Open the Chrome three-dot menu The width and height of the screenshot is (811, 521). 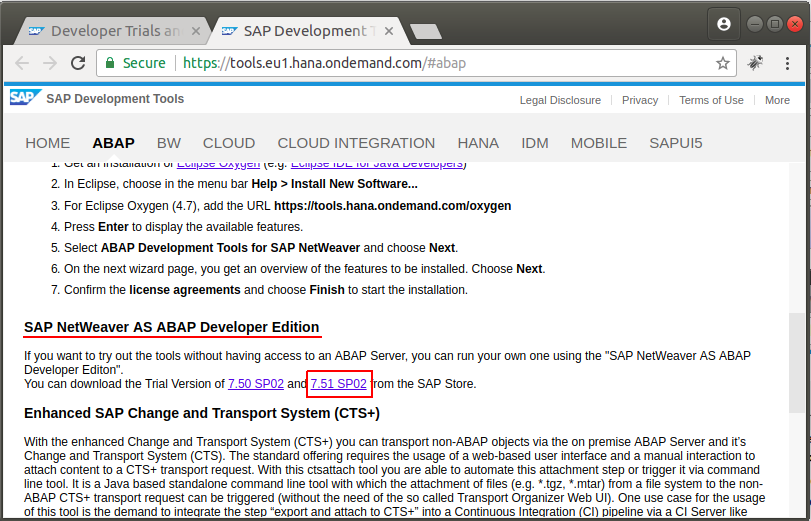tap(787, 63)
